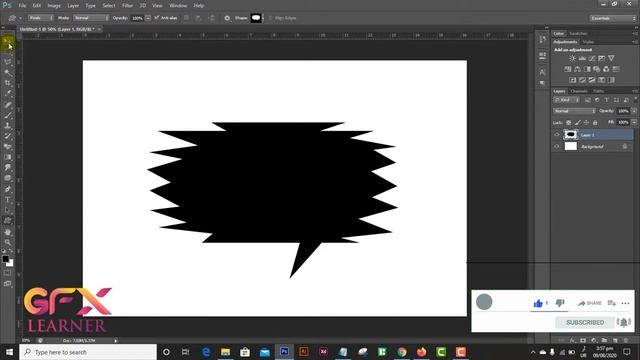Select the Brush tool
Image resolution: width=640 pixels, height=360 pixels.
click(x=8, y=115)
